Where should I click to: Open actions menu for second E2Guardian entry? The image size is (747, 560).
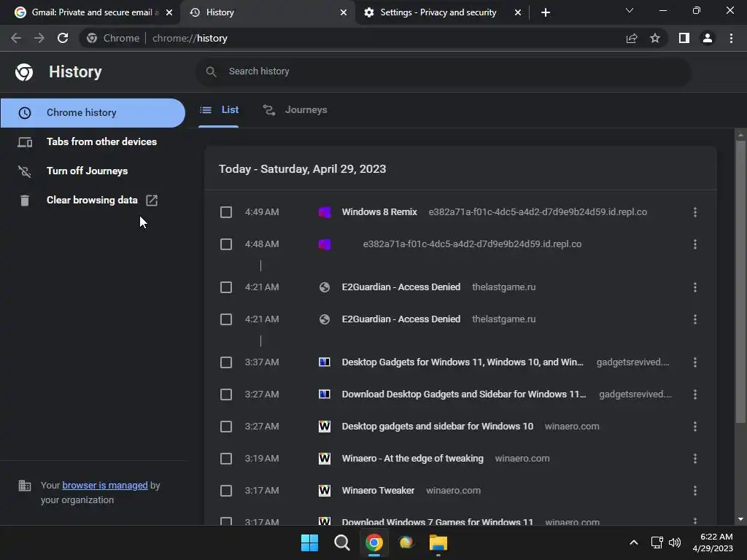(695, 319)
